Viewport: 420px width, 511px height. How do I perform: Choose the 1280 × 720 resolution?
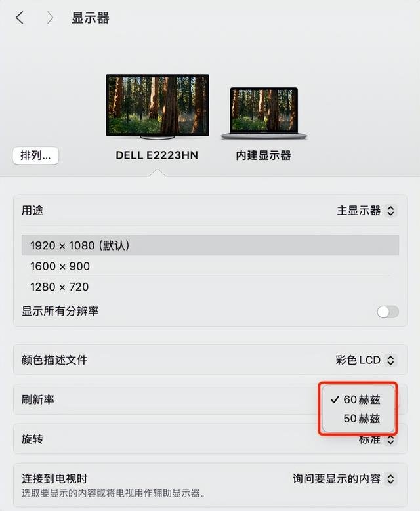pyautogui.click(x=210, y=287)
